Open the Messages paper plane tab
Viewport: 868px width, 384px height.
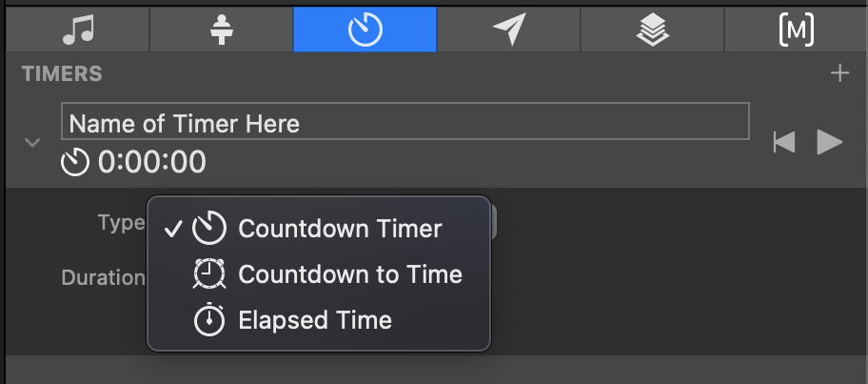(509, 30)
